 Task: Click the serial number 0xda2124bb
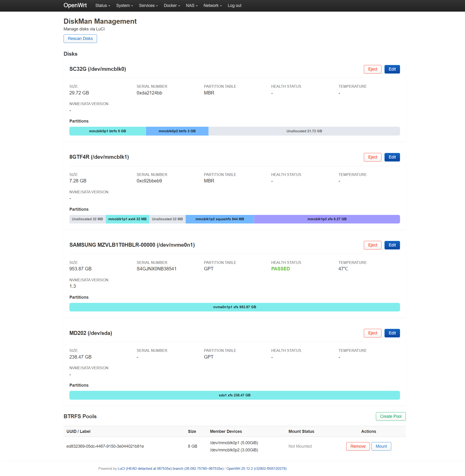tap(149, 93)
